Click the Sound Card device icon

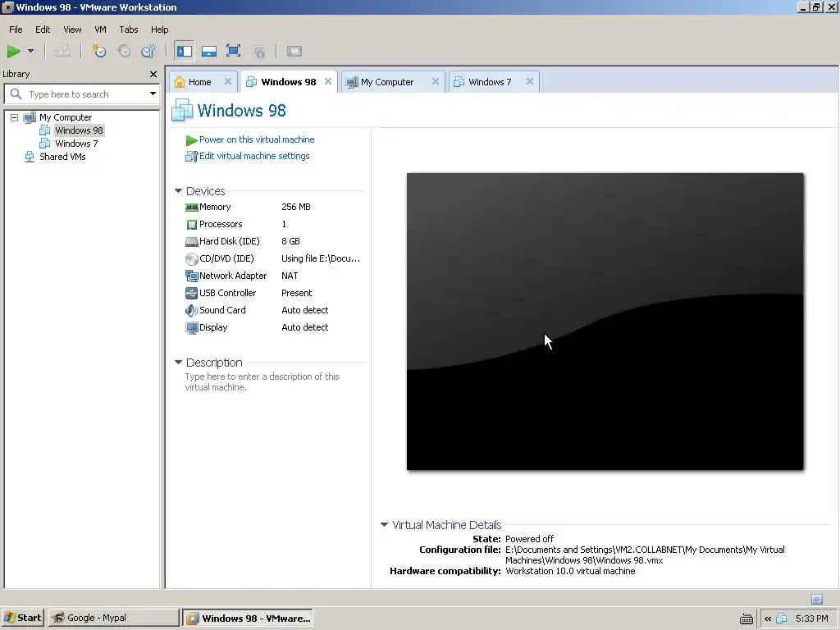191,310
